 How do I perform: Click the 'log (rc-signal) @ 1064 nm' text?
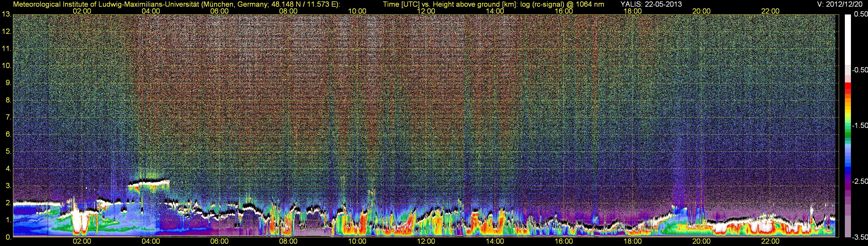[x=562, y=4]
